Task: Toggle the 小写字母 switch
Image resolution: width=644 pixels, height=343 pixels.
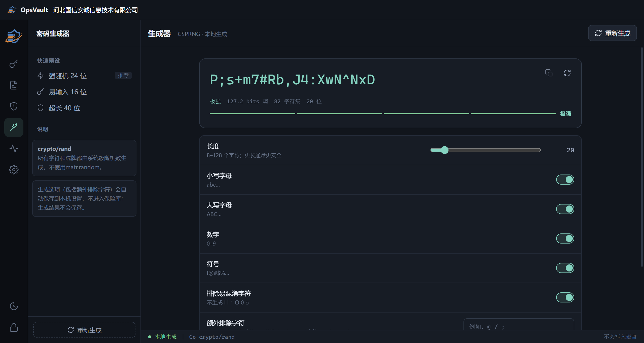Action: pyautogui.click(x=565, y=180)
